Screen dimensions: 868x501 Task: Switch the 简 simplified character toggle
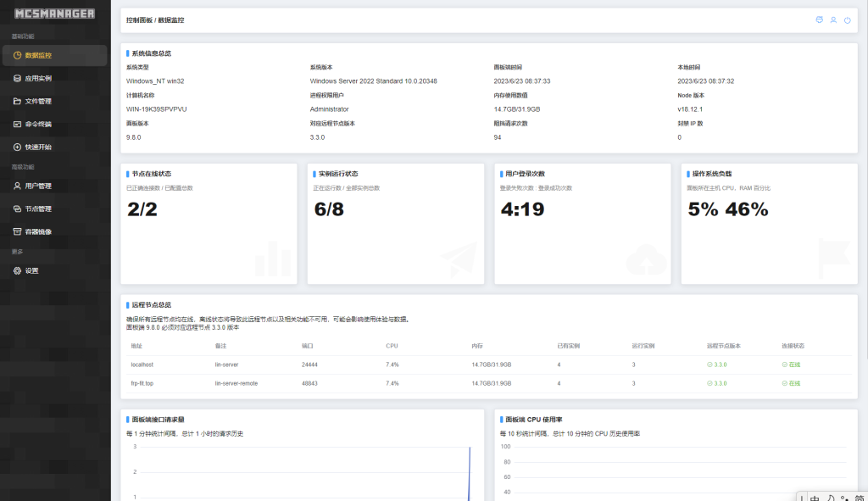(x=860, y=498)
